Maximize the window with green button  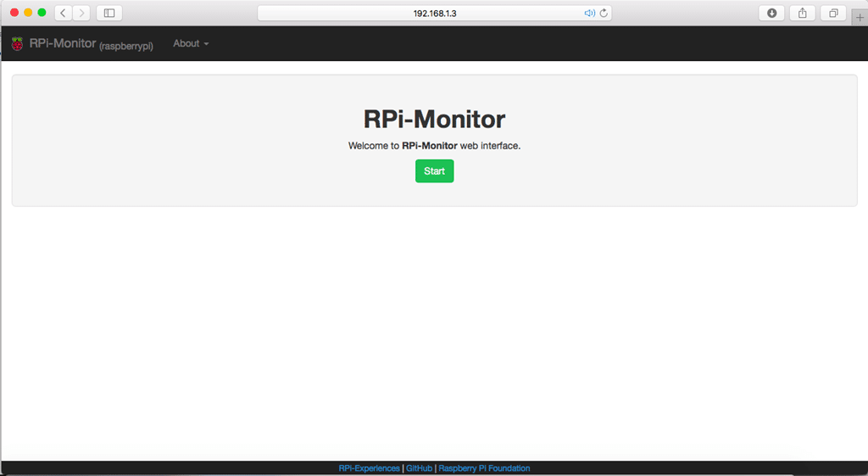pos(42,12)
